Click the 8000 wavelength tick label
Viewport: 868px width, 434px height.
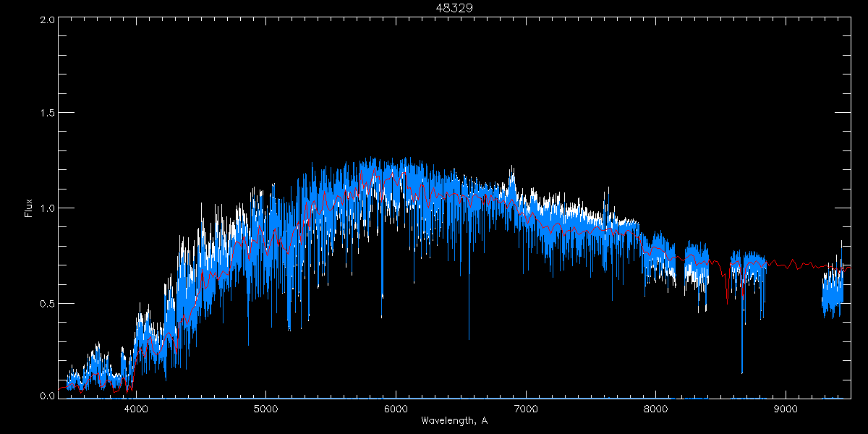coord(656,409)
